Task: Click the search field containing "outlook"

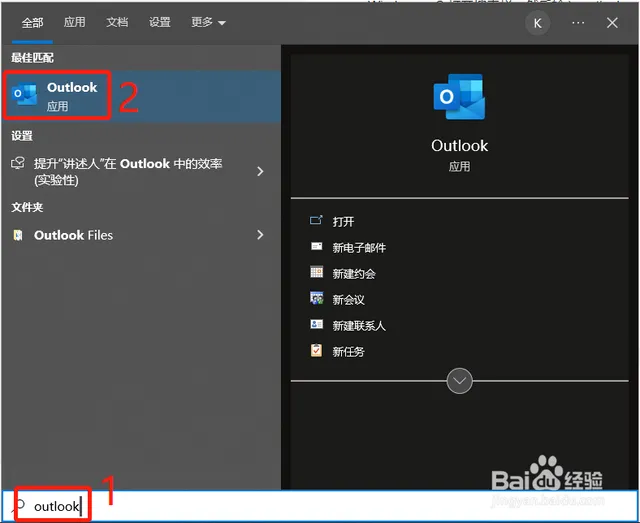Action: click(320, 506)
